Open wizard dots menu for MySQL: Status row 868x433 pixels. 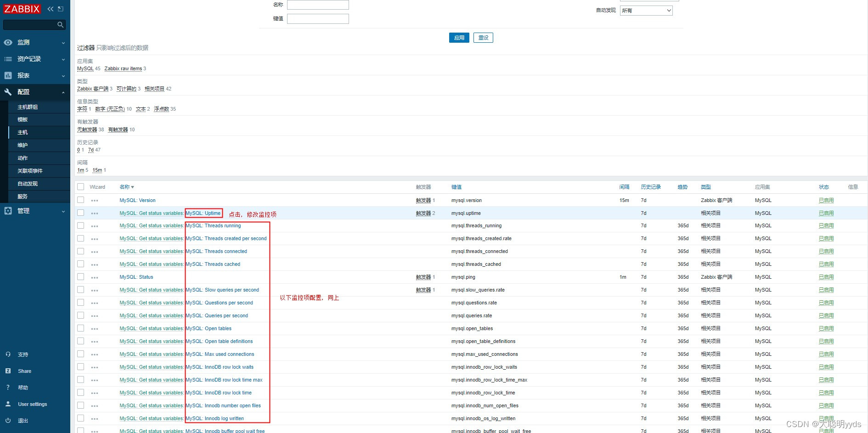[95, 277]
